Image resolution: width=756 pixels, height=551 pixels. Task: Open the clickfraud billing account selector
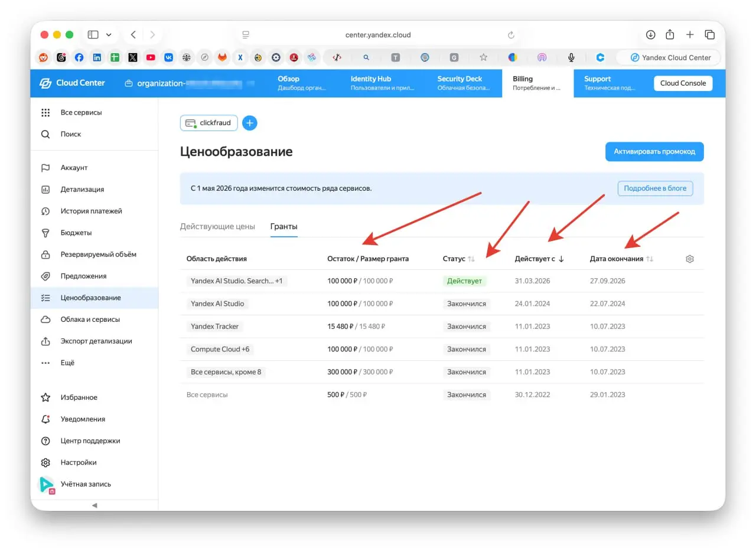208,123
